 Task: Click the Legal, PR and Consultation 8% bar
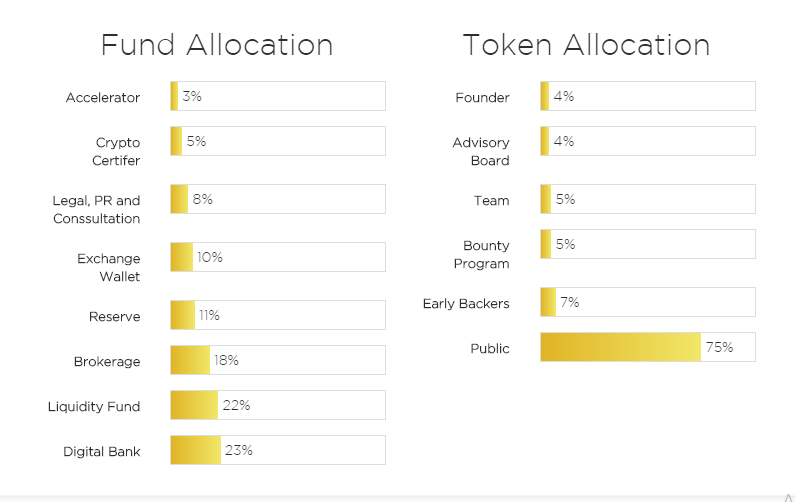click(277, 199)
